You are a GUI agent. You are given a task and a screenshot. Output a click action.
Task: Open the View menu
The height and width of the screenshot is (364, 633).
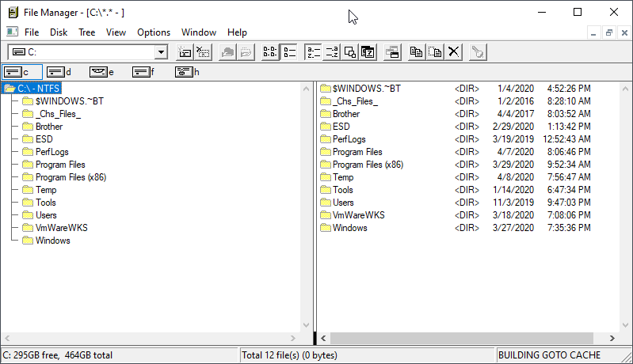point(116,32)
